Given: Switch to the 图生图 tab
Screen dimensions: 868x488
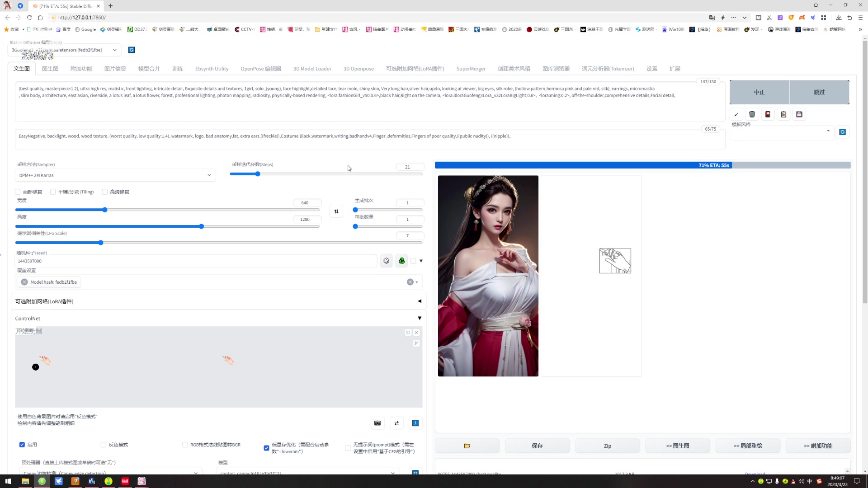Looking at the screenshot, I should pyautogui.click(x=50, y=69).
